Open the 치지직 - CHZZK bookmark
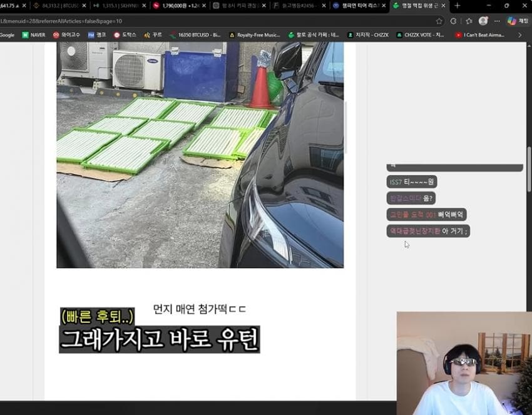532x415 pixels. click(368, 35)
